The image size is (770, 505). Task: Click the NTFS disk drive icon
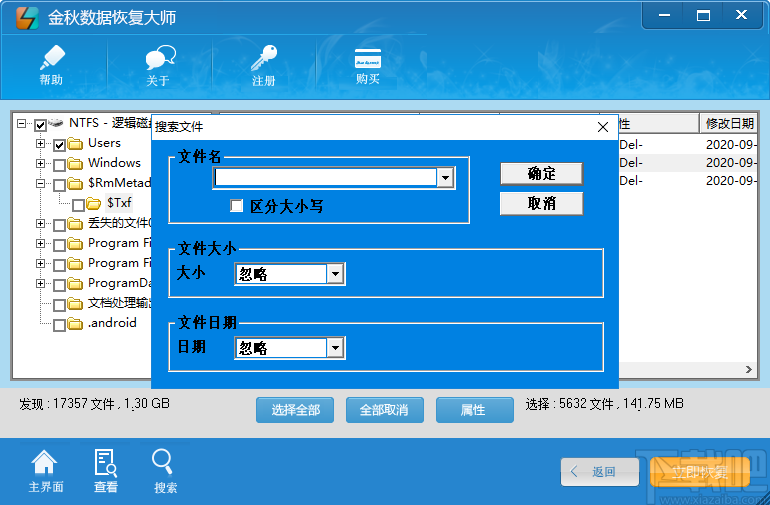click(x=56, y=123)
